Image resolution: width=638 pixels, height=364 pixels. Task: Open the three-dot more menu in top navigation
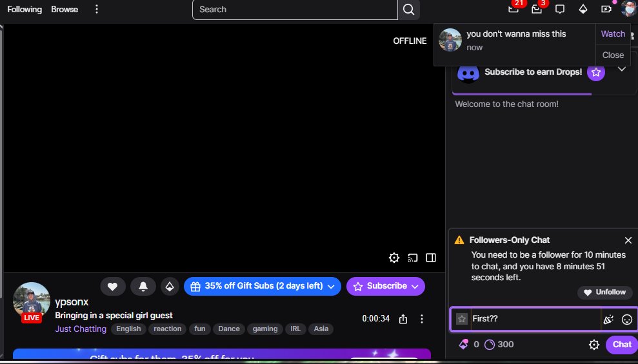[96, 10]
